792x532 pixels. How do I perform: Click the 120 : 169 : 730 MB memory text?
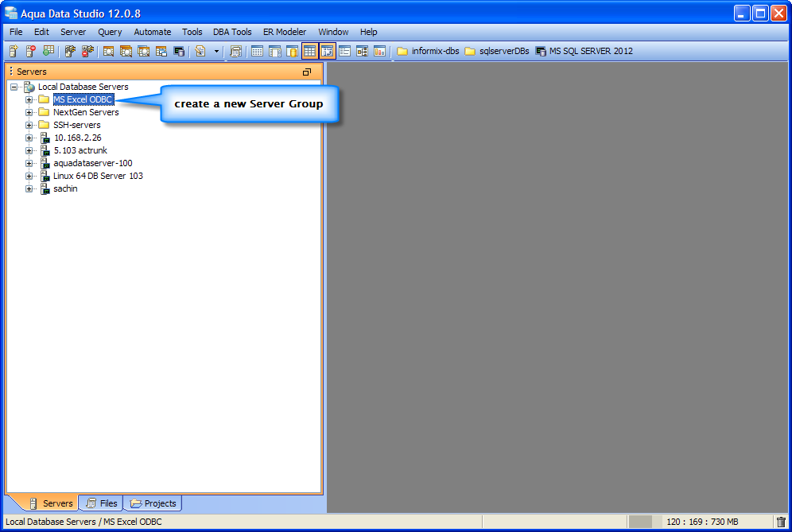(x=702, y=522)
